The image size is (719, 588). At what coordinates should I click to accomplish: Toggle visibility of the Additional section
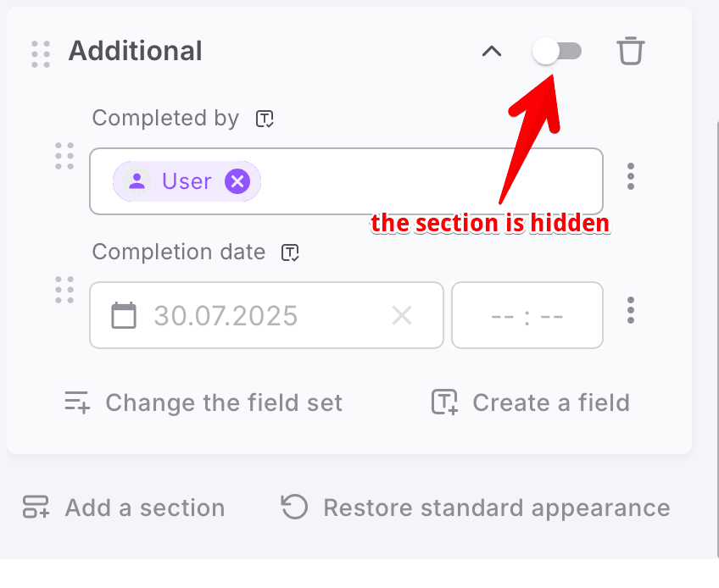557,51
